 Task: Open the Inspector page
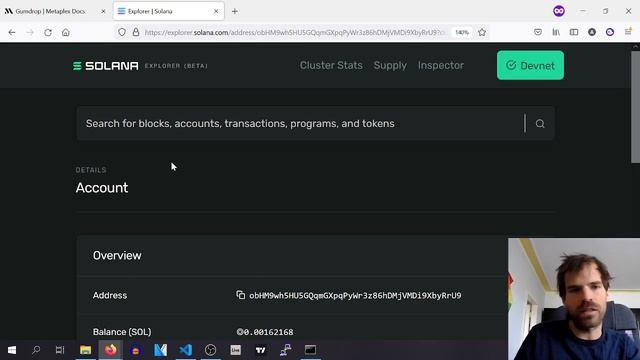point(441,65)
